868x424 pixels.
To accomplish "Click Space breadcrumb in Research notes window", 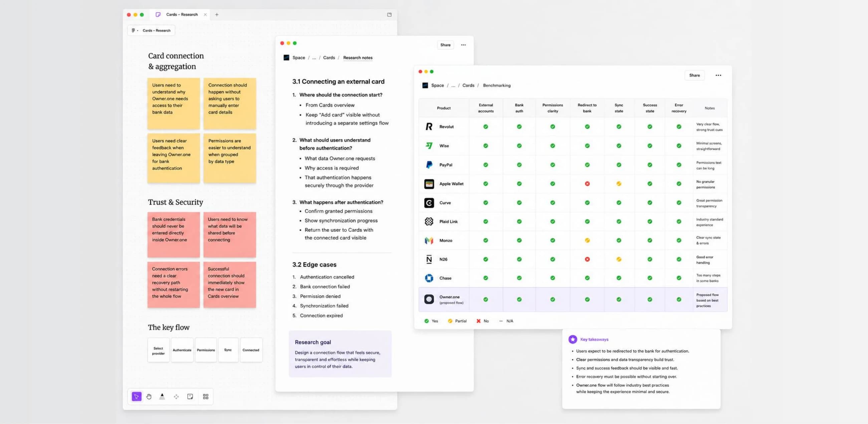I will coord(298,58).
